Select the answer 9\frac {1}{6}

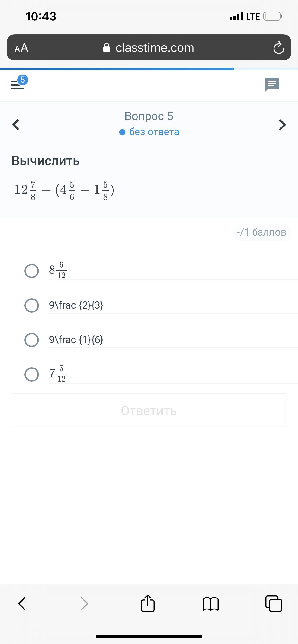click(32, 340)
